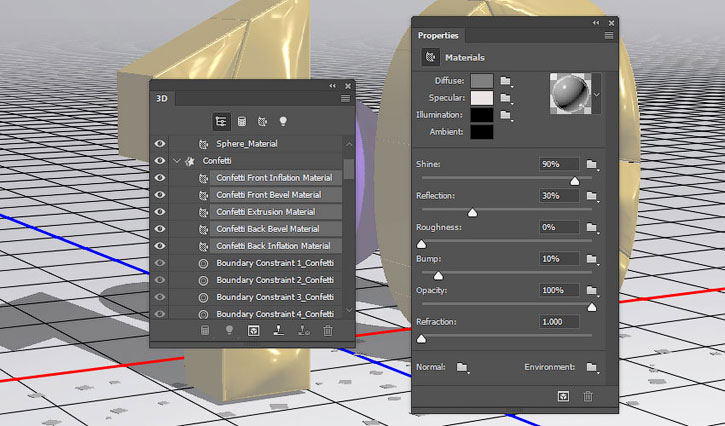
Task: Open the 3D panel flyout menu
Action: coord(345,99)
